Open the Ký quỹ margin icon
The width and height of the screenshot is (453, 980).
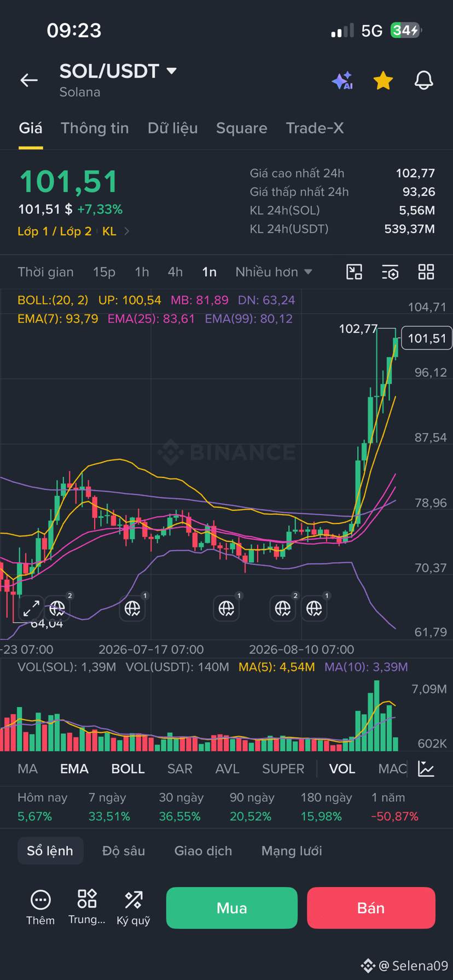(x=133, y=908)
